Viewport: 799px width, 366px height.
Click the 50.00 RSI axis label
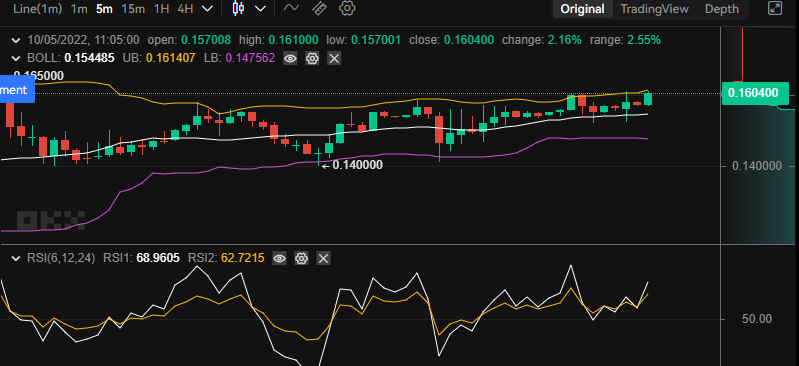point(757,319)
